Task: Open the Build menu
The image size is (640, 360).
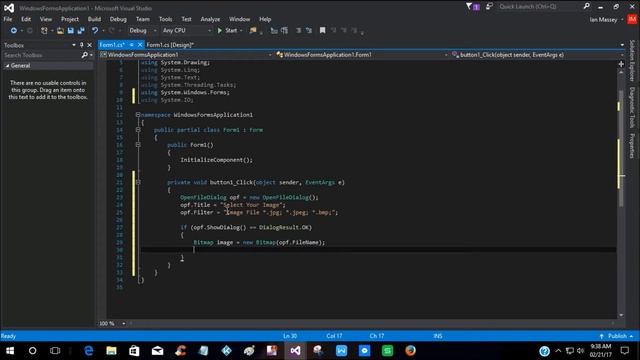Action: (94, 19)
